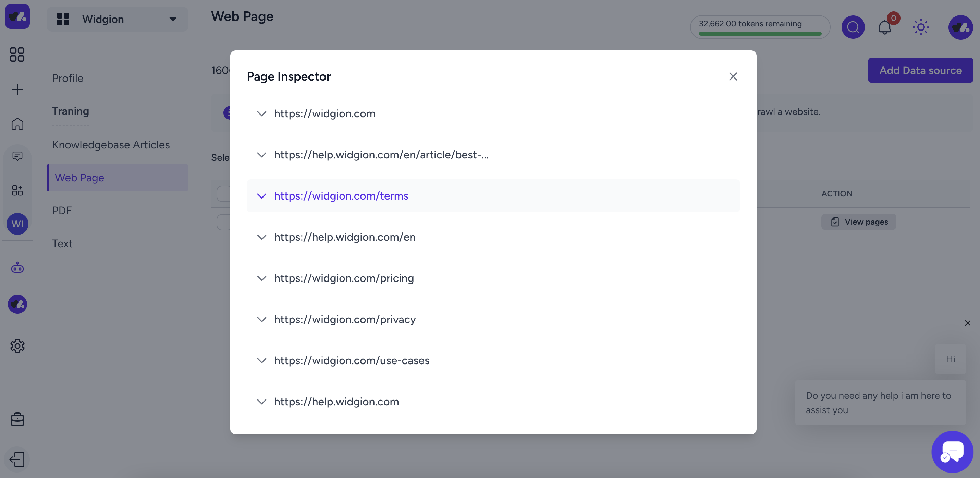Click the search magnifier icon

click(853, 27)
